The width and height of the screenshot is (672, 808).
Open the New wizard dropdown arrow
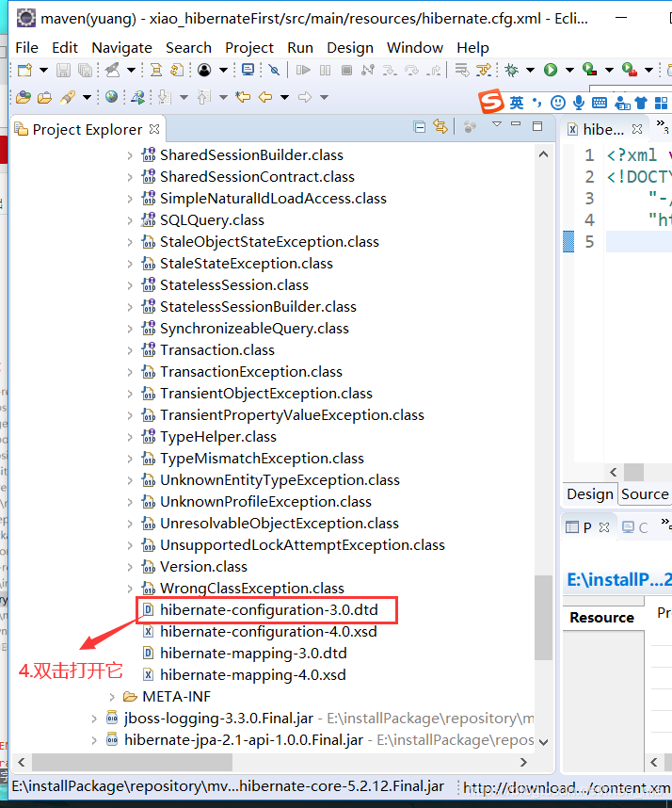[x=44, y=70]
